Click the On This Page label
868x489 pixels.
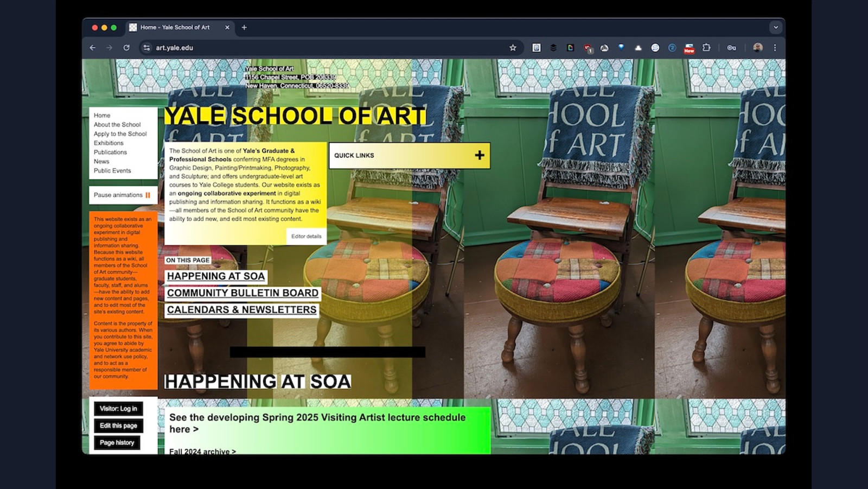point(188,261)
